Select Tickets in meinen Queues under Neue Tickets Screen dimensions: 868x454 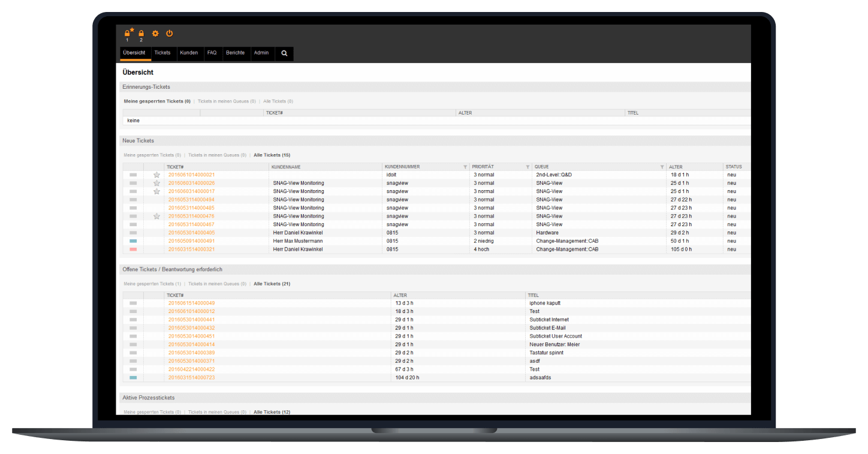tap(217, 155)
